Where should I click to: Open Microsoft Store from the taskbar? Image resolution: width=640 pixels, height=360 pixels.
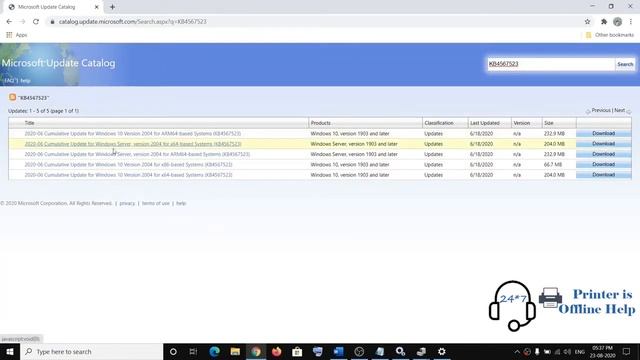297,351
